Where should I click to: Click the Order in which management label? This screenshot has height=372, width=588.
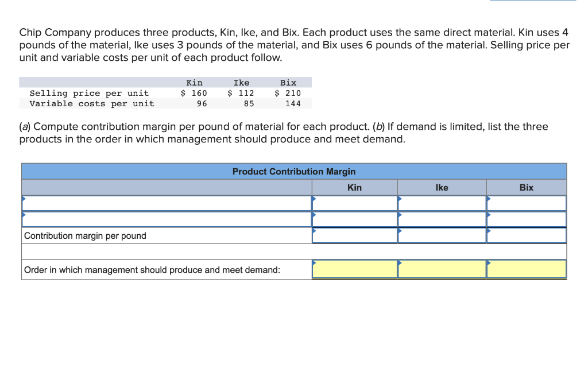click(152, 270)
